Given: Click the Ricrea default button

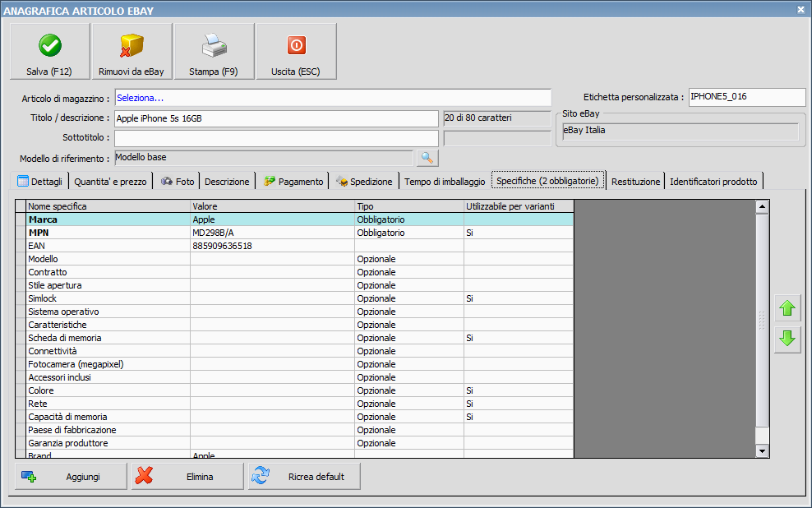Looking at the screenshot, I should click(x=304, y=477).
